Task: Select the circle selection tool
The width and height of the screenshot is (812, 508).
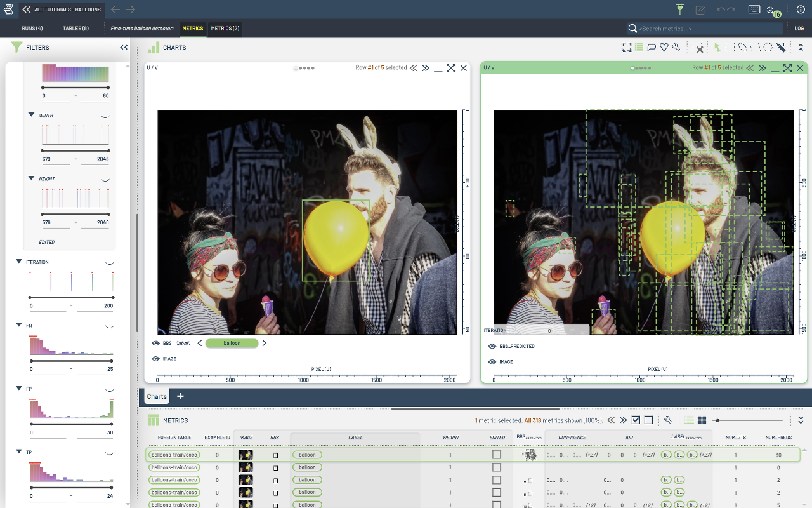Action: point(768,48)
